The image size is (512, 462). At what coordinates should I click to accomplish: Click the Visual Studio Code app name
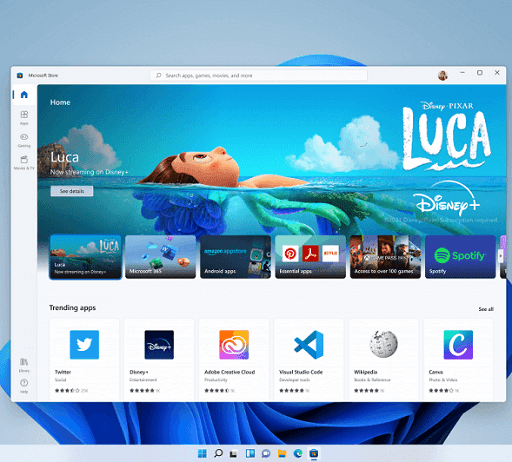coord(301,372)
